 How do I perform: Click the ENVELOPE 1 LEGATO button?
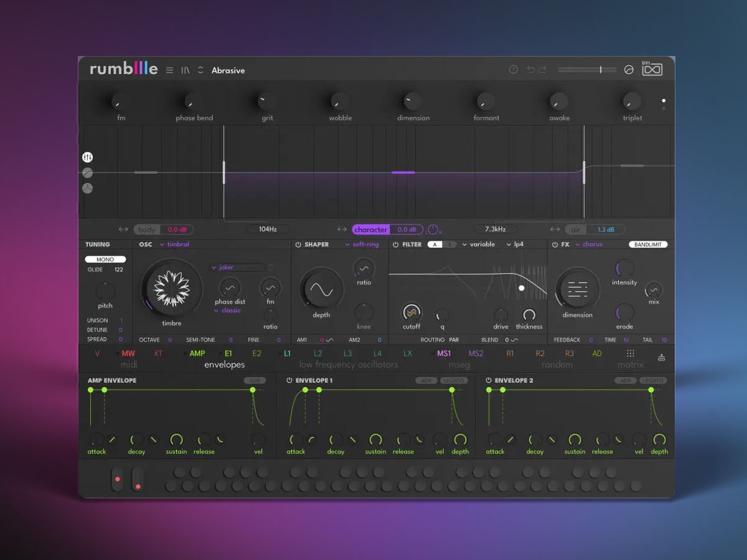coord(454,380)
